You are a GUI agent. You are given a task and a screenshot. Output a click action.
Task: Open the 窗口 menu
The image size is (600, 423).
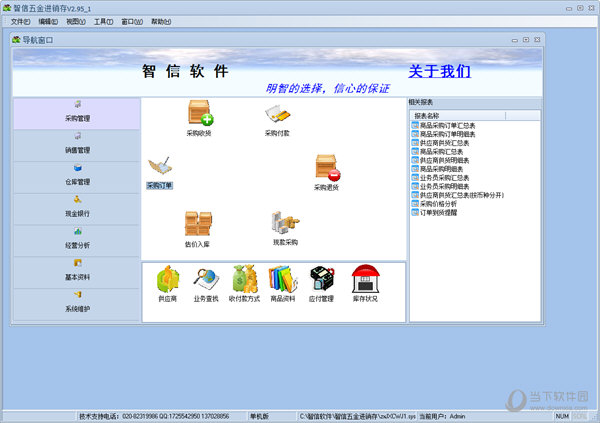[132, 22]
